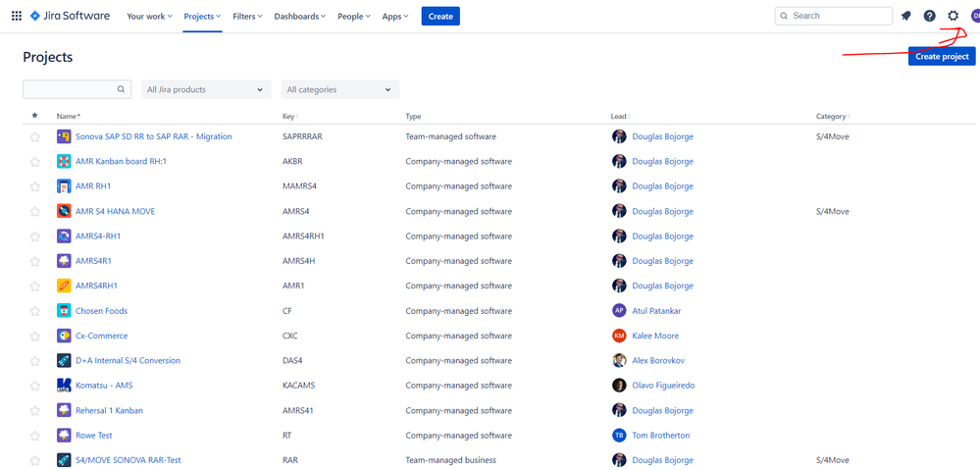Click into the top Search field
Viewport: 980px width, 470px height.
834,16
